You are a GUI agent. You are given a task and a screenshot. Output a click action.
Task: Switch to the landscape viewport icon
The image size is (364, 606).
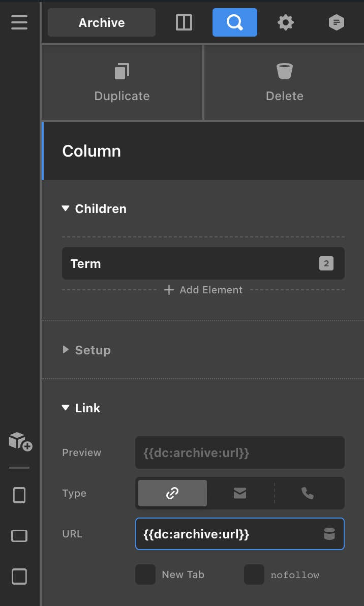[x=19, y=535]
